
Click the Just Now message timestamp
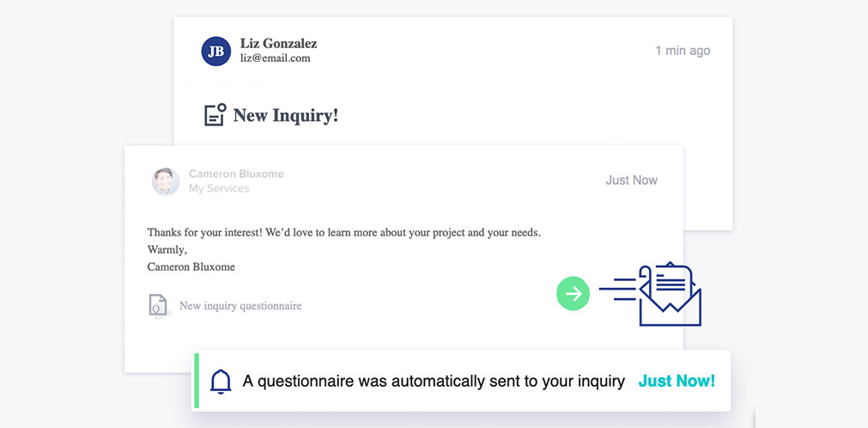[x=632, y=180]
